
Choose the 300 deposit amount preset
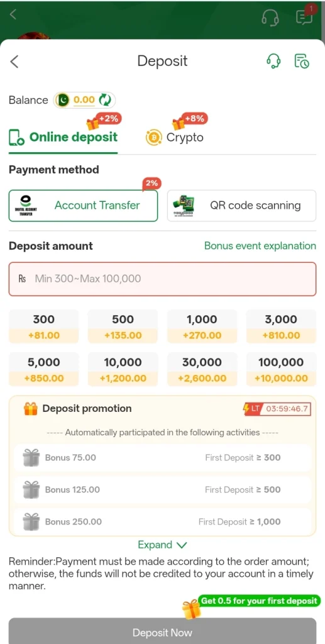pyautogui.click(x=43, y=326)
